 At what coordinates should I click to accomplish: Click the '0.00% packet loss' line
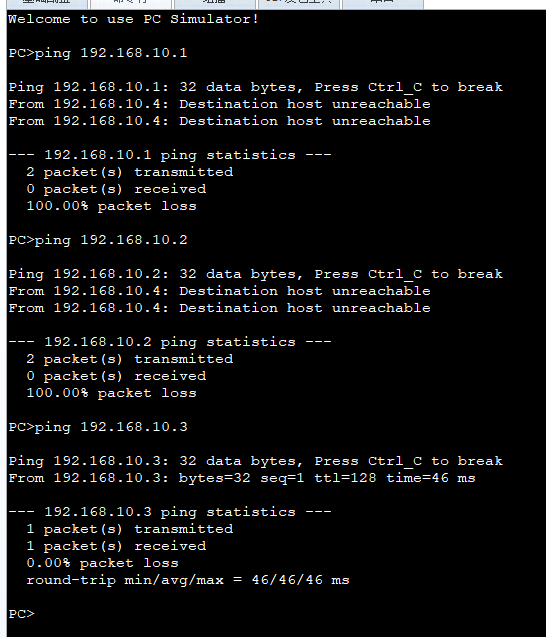pos(102,563)
